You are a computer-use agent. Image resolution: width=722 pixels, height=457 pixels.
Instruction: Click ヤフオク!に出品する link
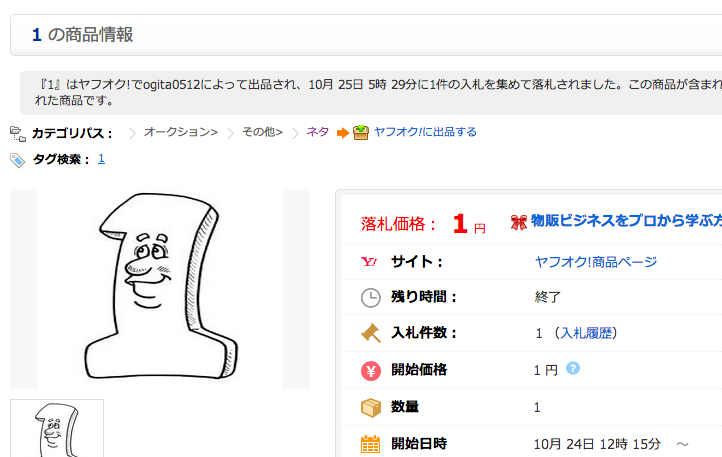click(425, 132)
